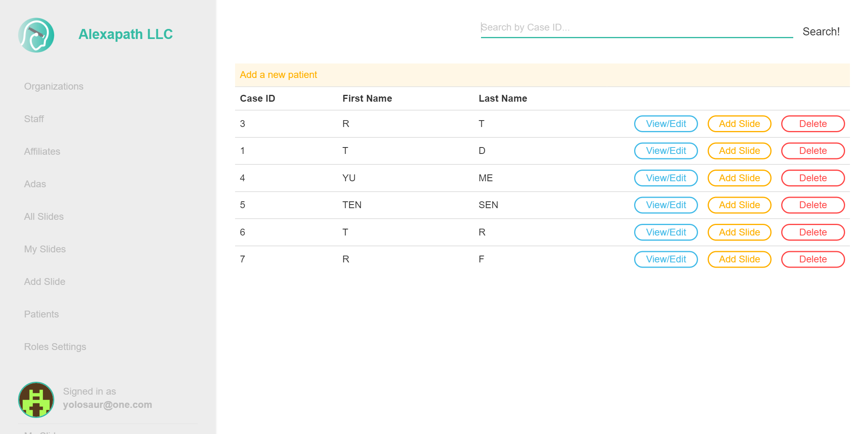Image resolution: width=868 pixels, height=434 pixels.
Task: Click Add a new patient link
Action: pos(278,75)
